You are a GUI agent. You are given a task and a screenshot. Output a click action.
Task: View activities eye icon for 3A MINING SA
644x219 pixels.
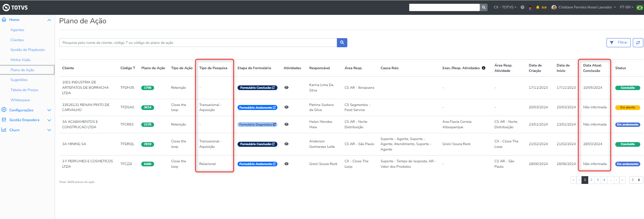287,144
